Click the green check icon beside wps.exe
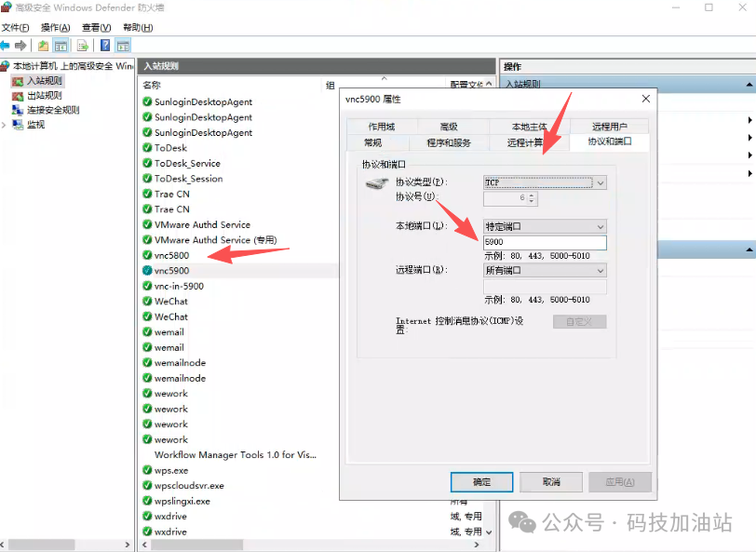This screenshot has width=756, height=552. 147,470
